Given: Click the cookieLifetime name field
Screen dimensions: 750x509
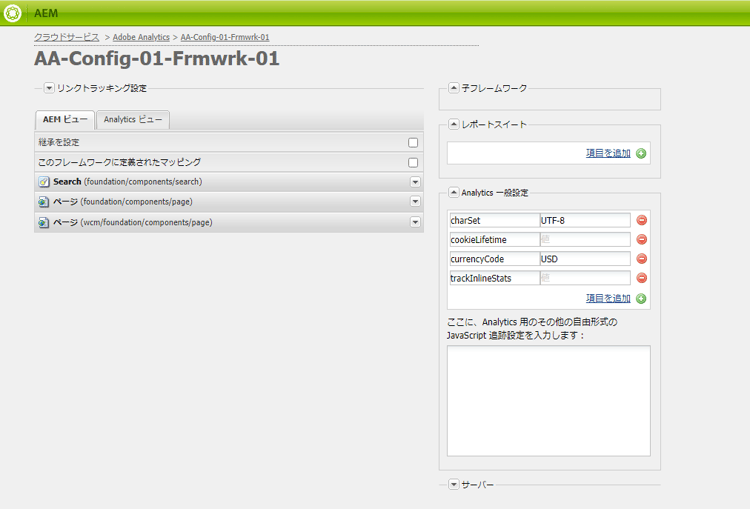Looking at the screenshot, I should pyautogui.click(x=495, y=239).
